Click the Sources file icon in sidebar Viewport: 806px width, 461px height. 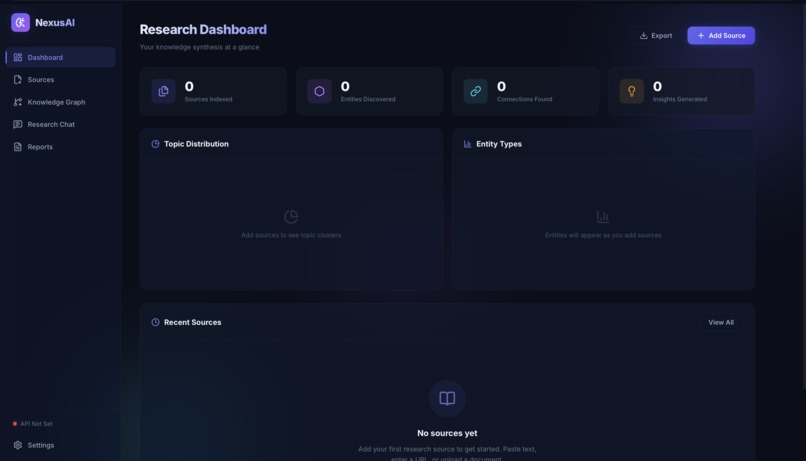click(x=17, y=80)
